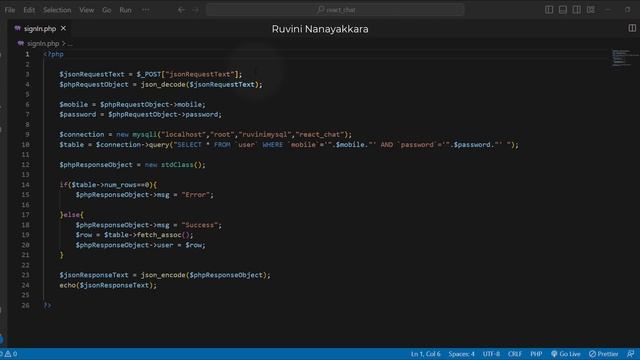Image resolution: width=640 pixels, height=360 pixels.
Task: Expand the overflow menu ellipsis
Action: point(146,10)
